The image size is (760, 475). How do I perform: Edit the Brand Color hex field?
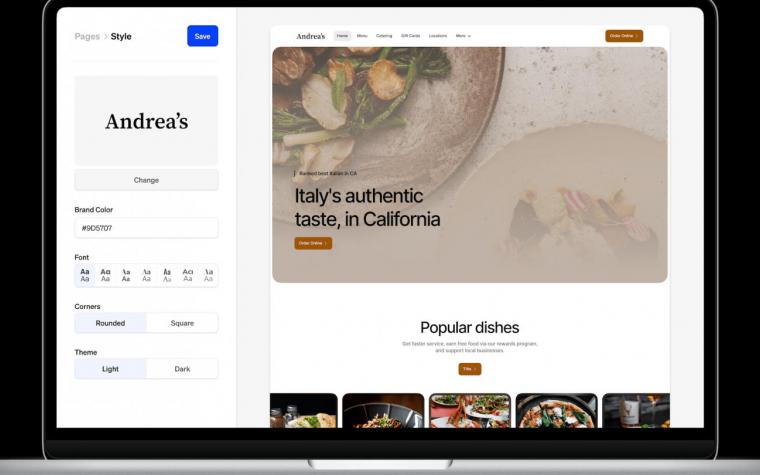pyautogui.click(x=146, y=228)
